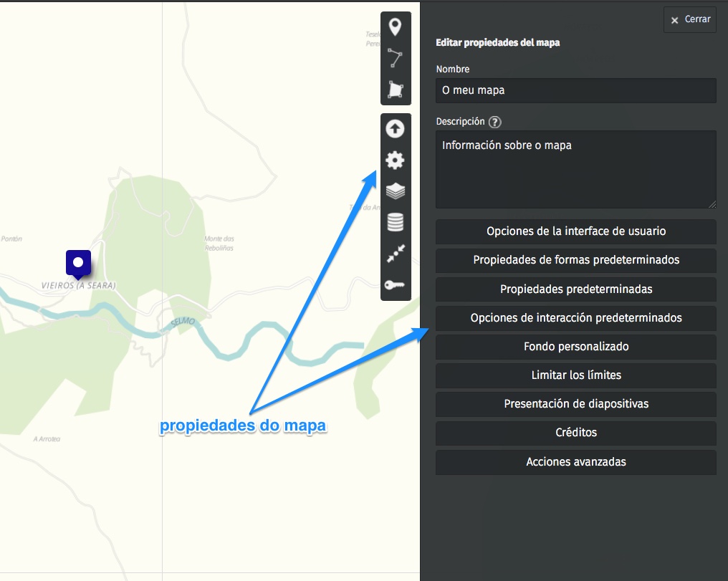Expand Propiedades predeterminadas section
Image resolution: width=728 pixels, height=581 pixels.
[575, 289]
